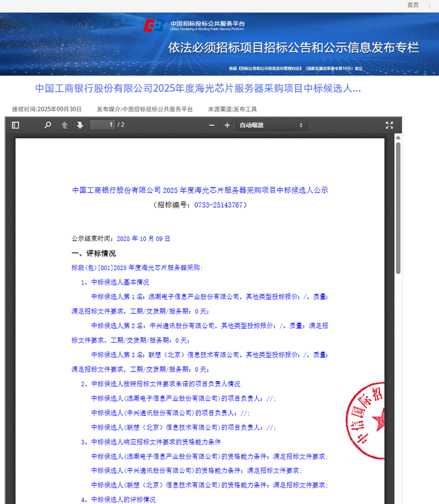
Task: Click 发布媒介:中国招标投标公共服务平台 text
Action: 145,109
